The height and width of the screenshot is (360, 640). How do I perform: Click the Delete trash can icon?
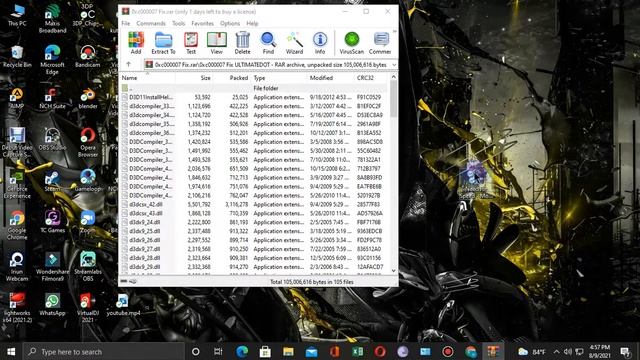pyautogui.click(x=242, y=43)
